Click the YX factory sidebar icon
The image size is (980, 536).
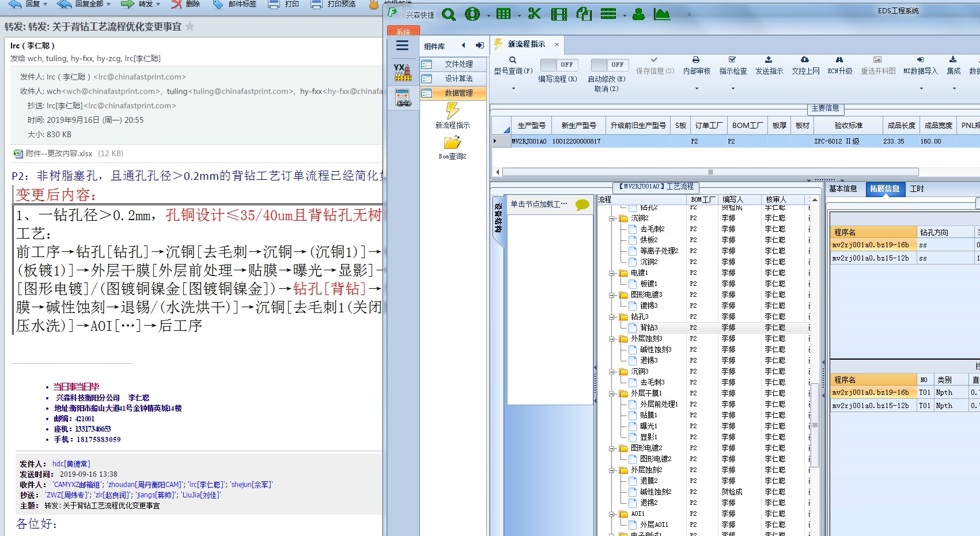pos(403,72)
